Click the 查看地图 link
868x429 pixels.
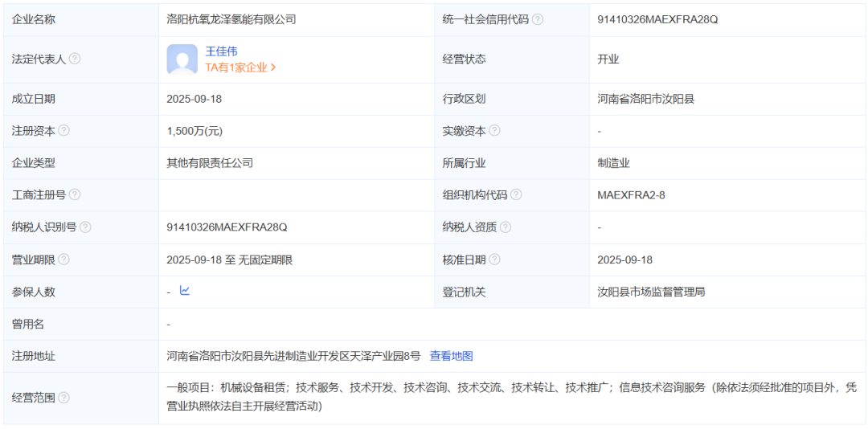[451, 356]
